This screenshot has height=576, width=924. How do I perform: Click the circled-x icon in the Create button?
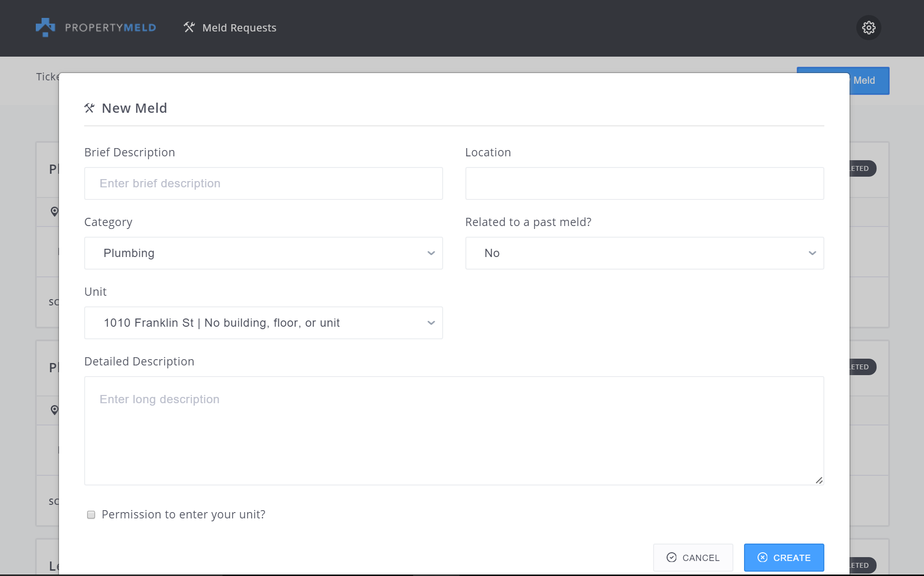coord(762,558)
